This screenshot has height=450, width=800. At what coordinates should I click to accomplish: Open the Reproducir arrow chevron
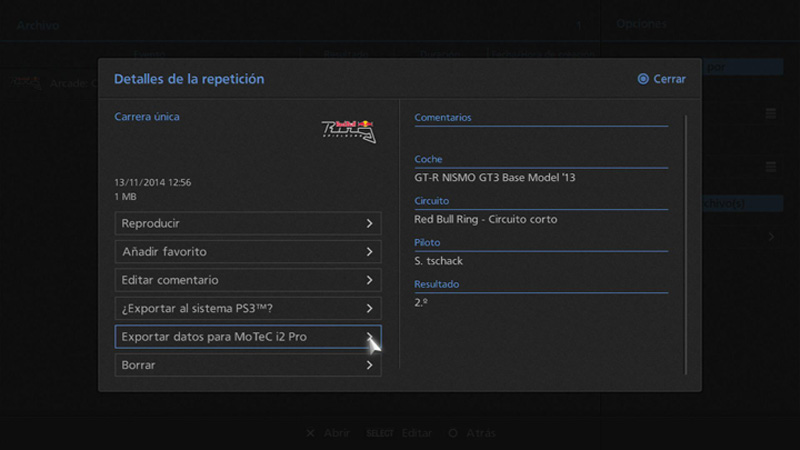click(x=369, y=224)
